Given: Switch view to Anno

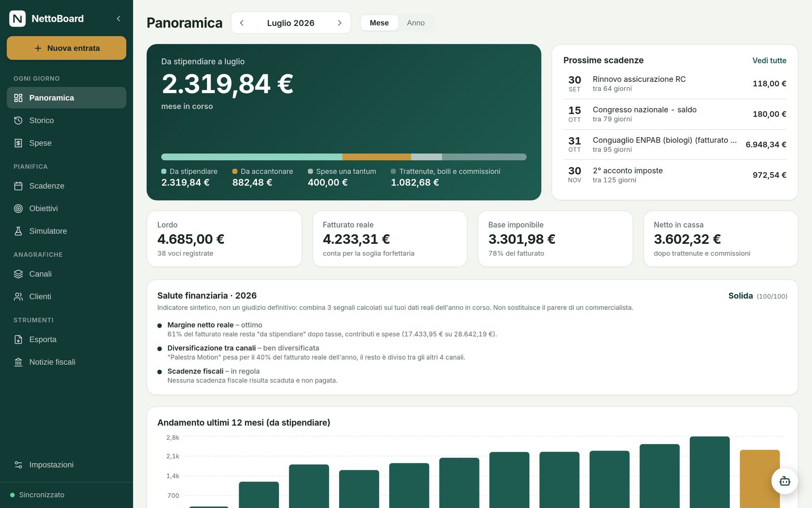Looking at the screenshot, I should [x=416, y=23].
